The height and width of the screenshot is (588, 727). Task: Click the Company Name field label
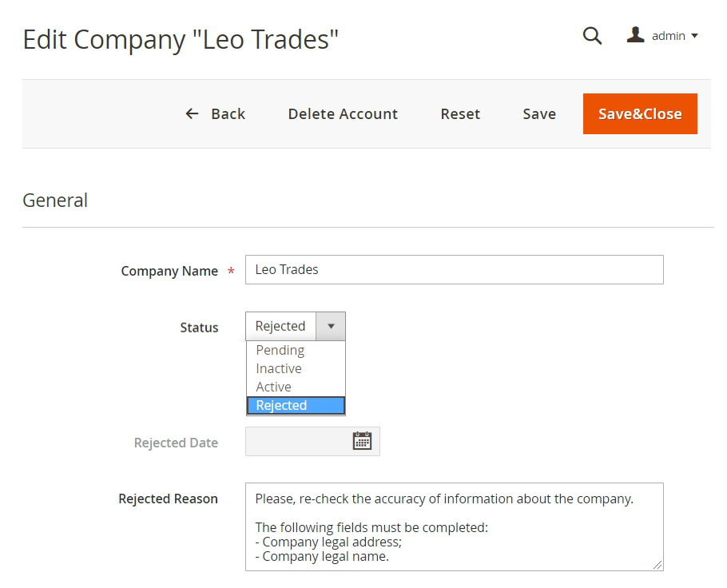point(169,271)
